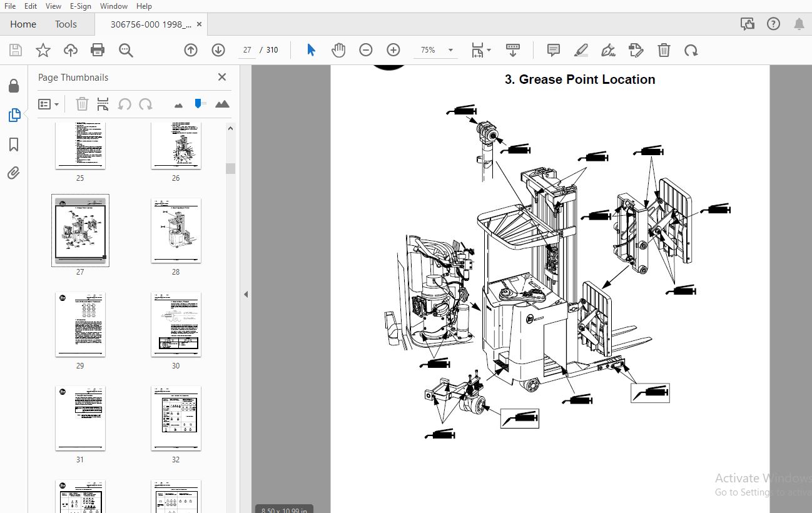Open the thumbnails options dropdown

[x=48, y=104]
